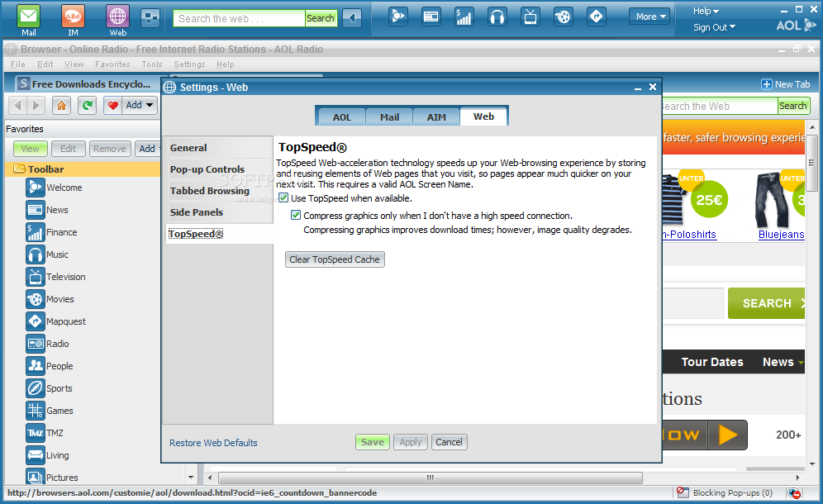
Task: Click the top toolbar News icon
Action: click(431, 17)
